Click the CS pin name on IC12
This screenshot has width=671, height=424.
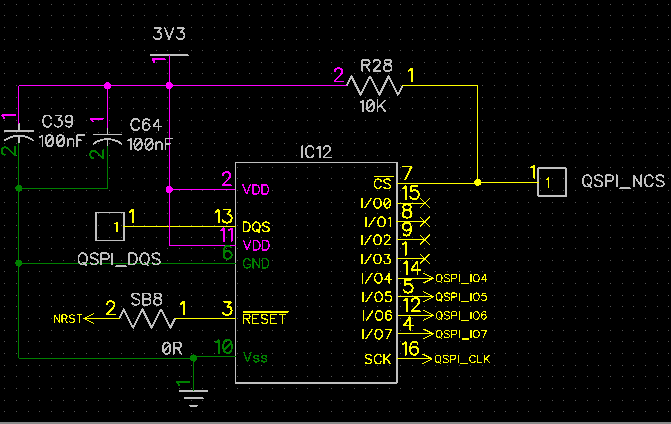pos(382,183)
